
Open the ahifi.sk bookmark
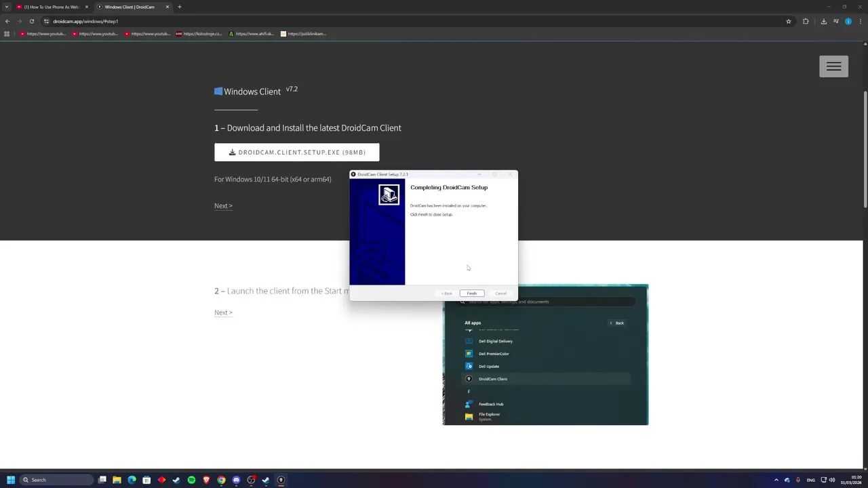point(252,34)
